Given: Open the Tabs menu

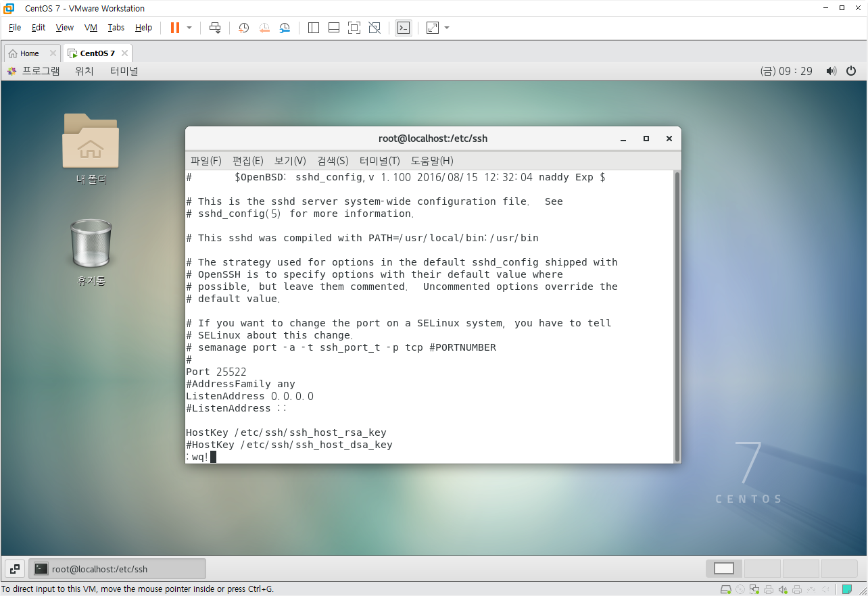Looking at the screenshot, I should click(116, 28).
